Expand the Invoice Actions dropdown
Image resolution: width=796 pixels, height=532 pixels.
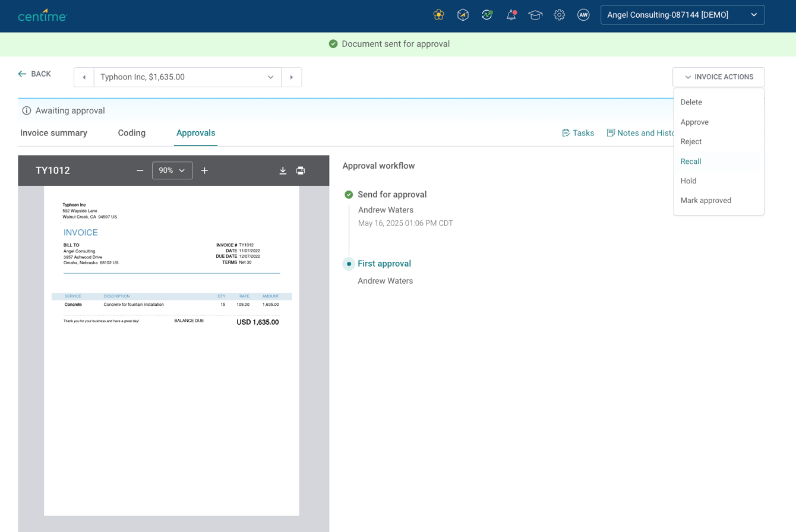pyautogui.click(x=718, y=77)
